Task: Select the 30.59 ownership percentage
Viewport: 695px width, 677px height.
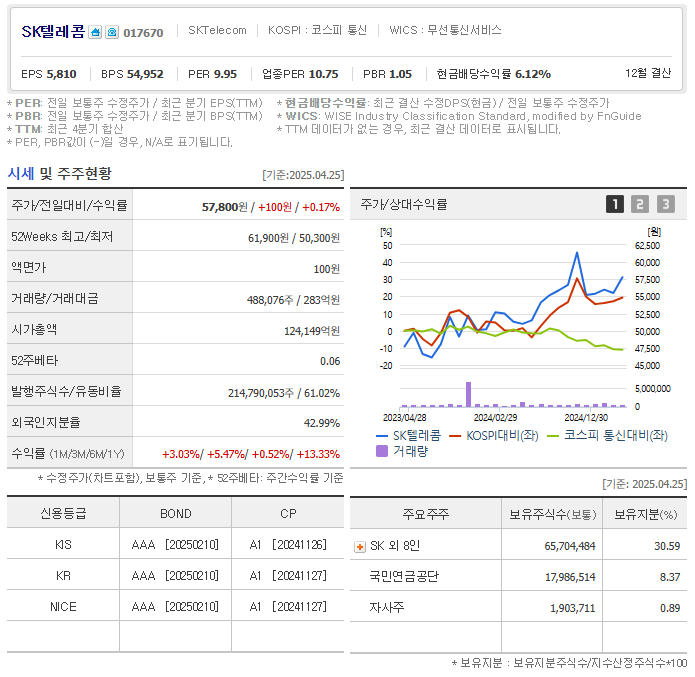Action: pyautogui.click(x=667, y=547)
